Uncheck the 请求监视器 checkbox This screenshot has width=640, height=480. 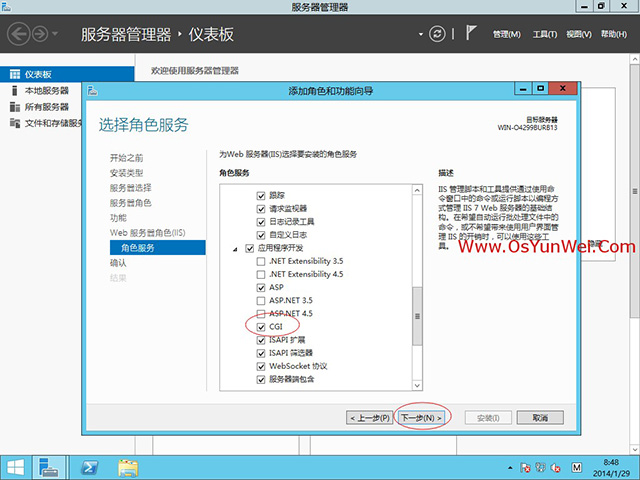[261, 209]
